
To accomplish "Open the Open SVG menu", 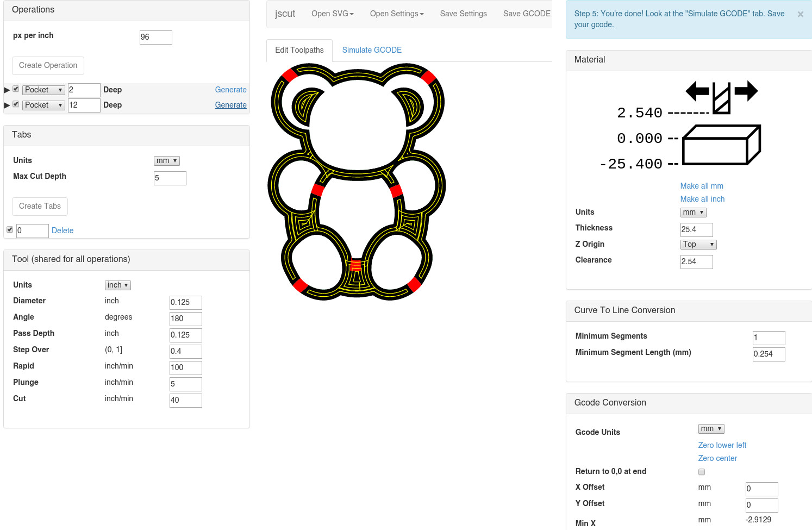I will (332, 14).
